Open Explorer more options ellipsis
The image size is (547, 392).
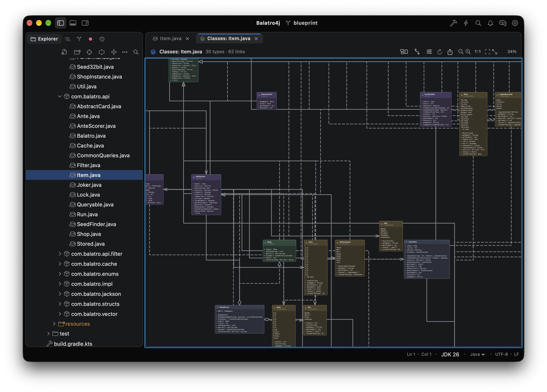125,52
